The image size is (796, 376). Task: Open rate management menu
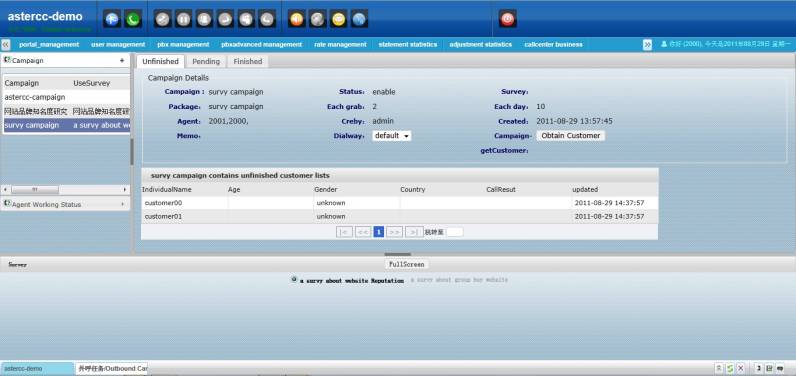pyautogui.click(x=340, y=45)
